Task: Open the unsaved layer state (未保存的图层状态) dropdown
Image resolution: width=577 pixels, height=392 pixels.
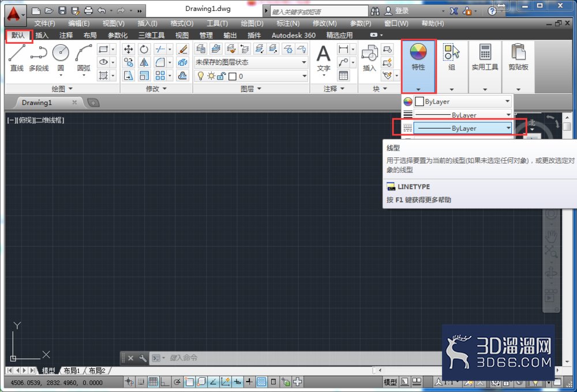Action: pyautogui.click(x=252, y=62)
